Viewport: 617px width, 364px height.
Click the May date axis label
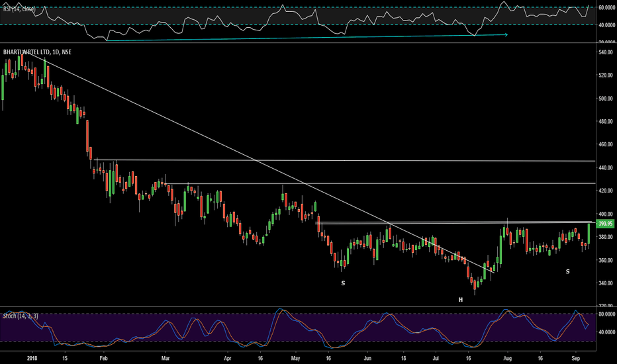(x=295, y=359)
